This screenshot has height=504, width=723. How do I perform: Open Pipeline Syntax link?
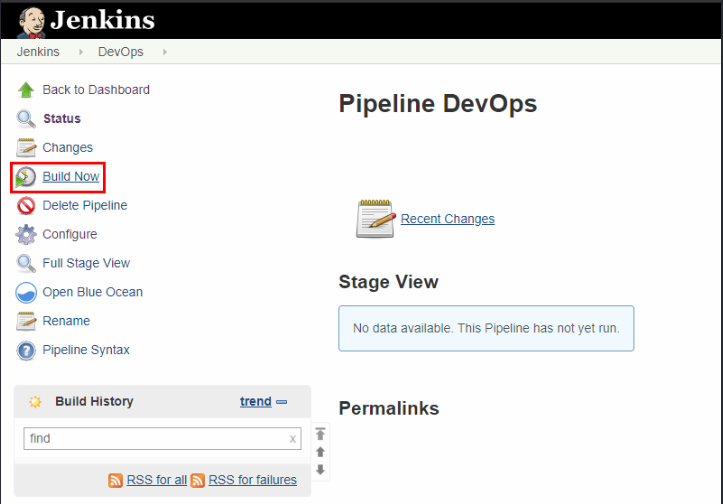click(x=86, y=350)
